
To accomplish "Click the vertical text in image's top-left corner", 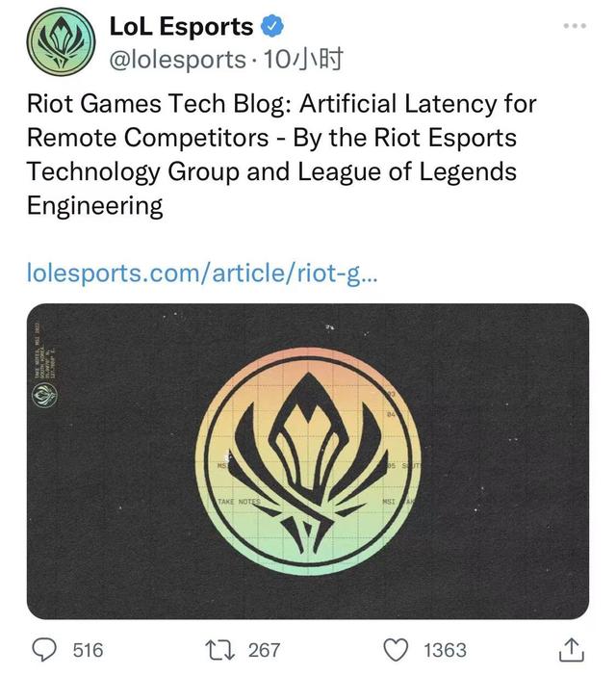I will click(x=44, y=348).
